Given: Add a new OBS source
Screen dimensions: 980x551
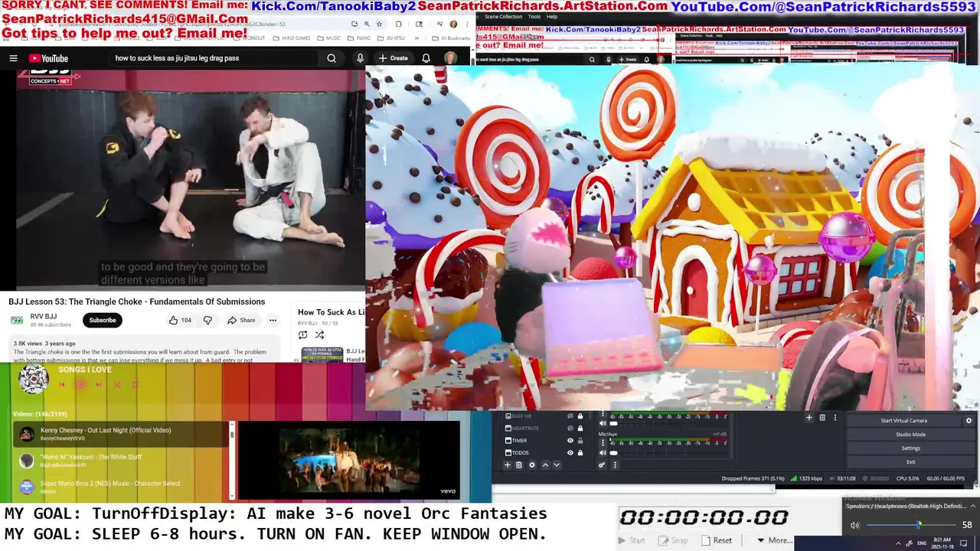Looking at the screenshot, I should (x=508, y=465).
